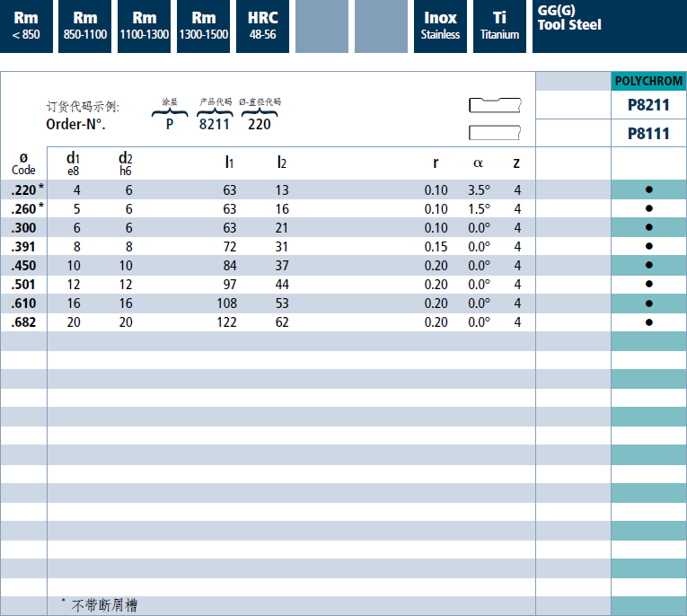Click l2 value 62 in .682 row
Screen dimensions: 687x616
point(282,322)
